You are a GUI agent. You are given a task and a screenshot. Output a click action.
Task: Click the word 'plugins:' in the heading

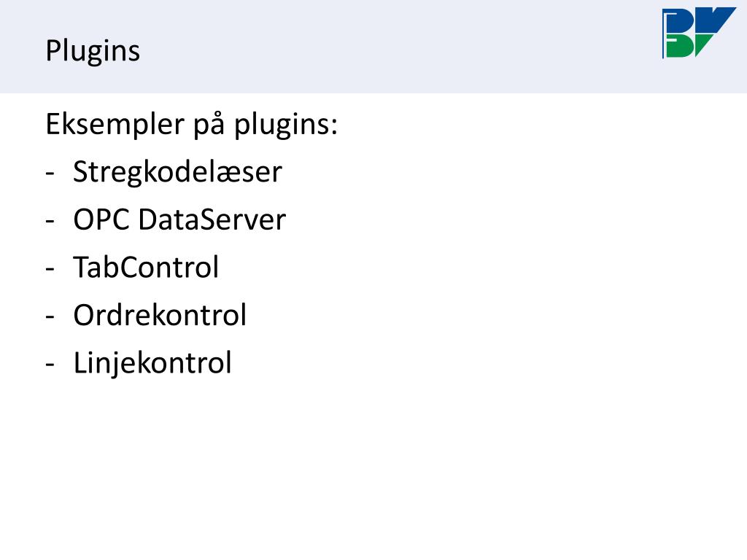[x=286, y=125]
